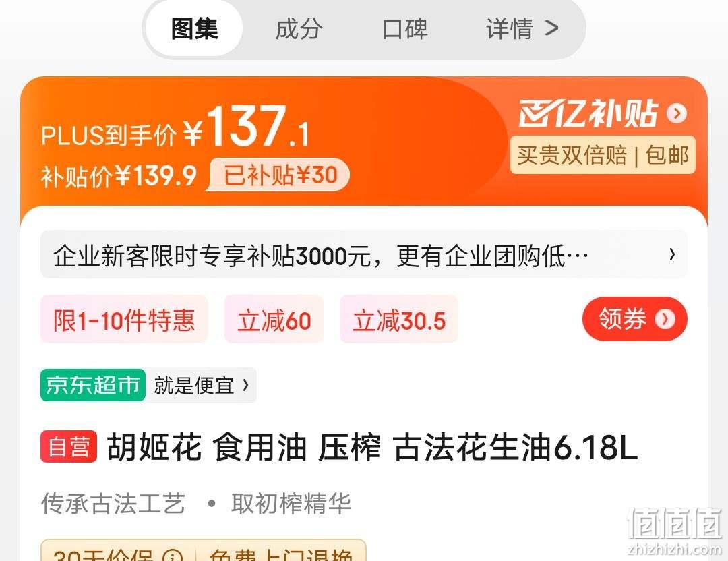This screenshot has height=561, width=728.
Task: Switch to the 图集 tab
Action: coord(194,29)
